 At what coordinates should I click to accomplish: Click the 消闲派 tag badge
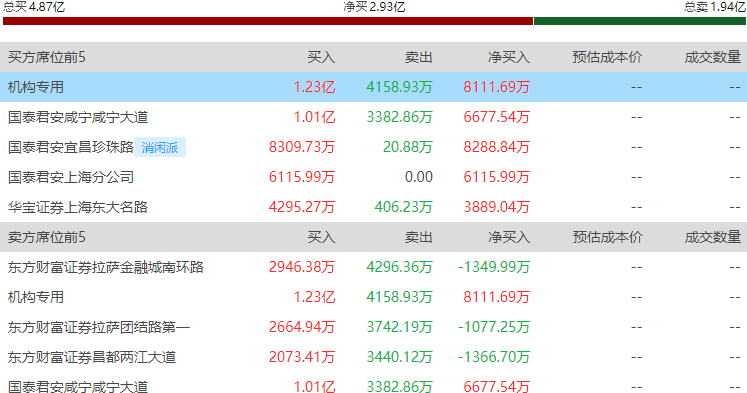[160, 147]
